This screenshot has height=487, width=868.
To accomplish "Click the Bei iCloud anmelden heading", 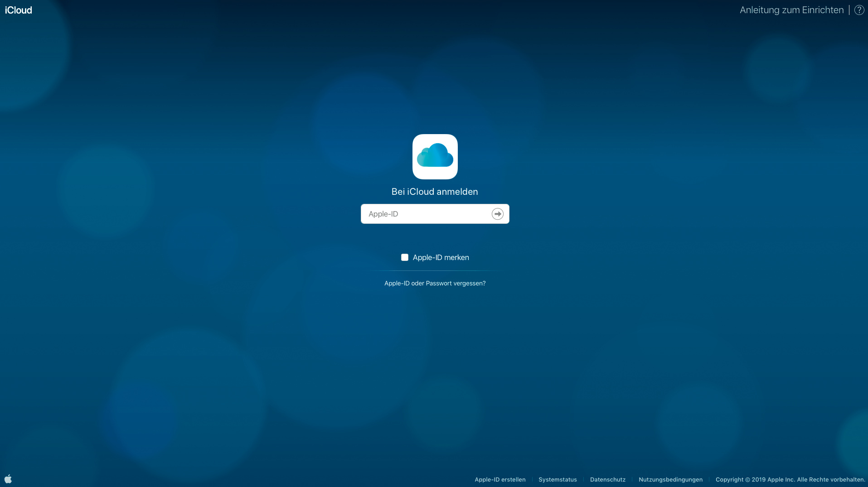I will click(x=435, y=192).
